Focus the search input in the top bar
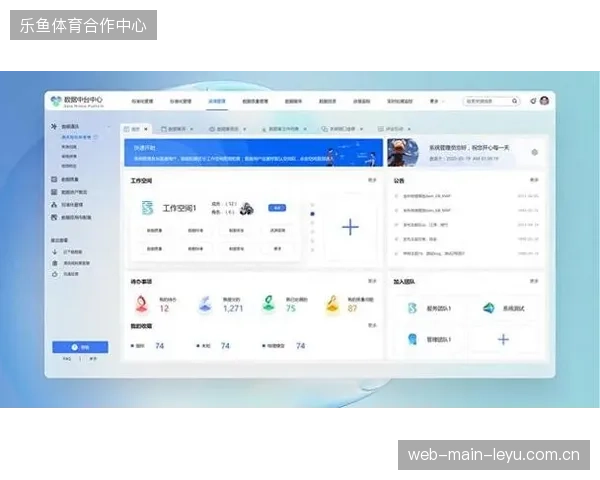Viewport: 600px width, 480px height. coord(492,101)
